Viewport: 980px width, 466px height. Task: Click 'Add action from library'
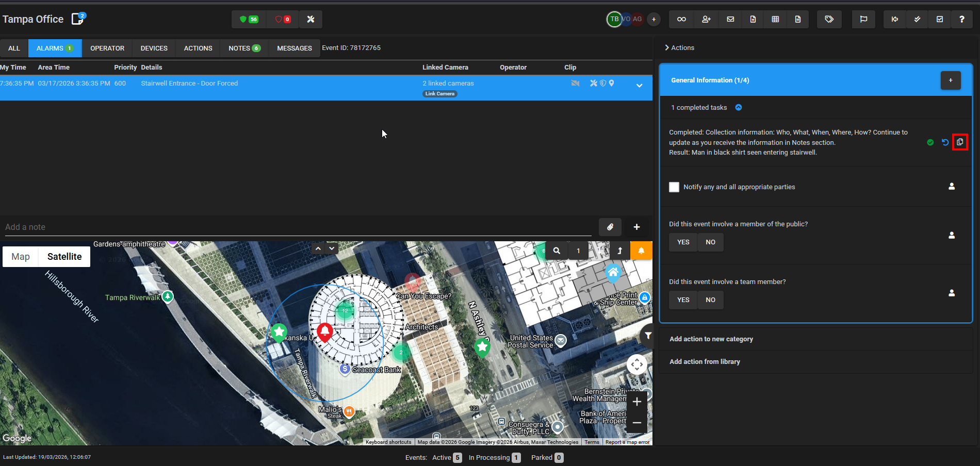pyautogui.click(x=705, y=362)
